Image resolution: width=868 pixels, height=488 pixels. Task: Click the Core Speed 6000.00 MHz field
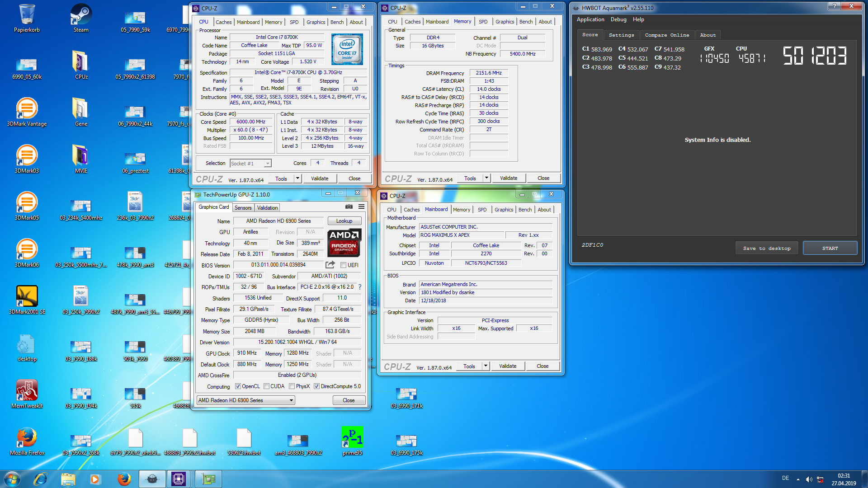tap(251, 122)
